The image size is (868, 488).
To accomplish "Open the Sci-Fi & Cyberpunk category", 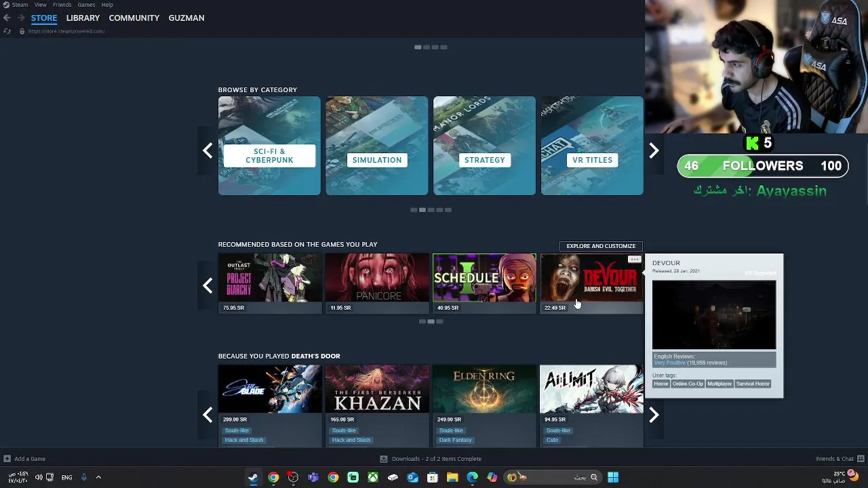I will pos(269,146).
